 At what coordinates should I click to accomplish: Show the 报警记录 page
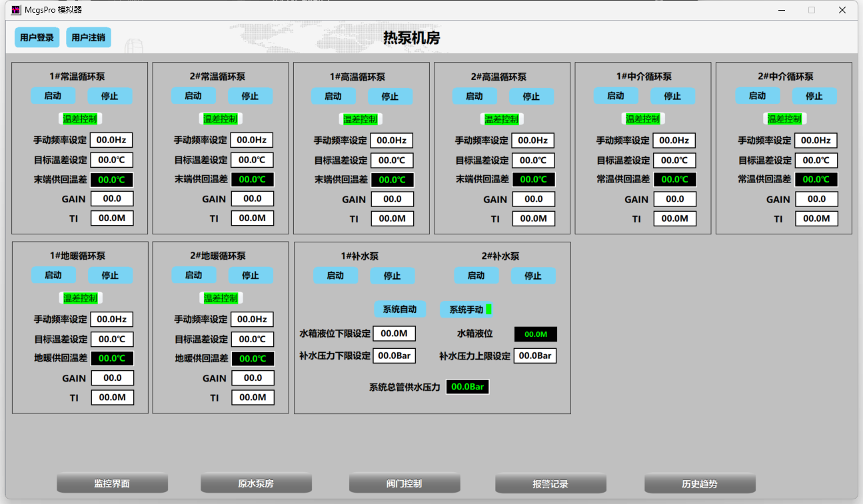tap(550, 483)
